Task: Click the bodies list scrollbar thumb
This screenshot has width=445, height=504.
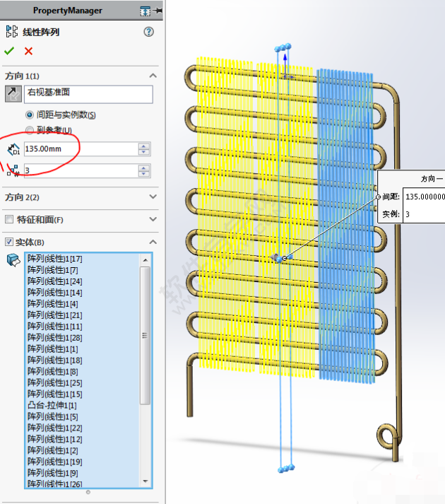Action: coord(146,335)
